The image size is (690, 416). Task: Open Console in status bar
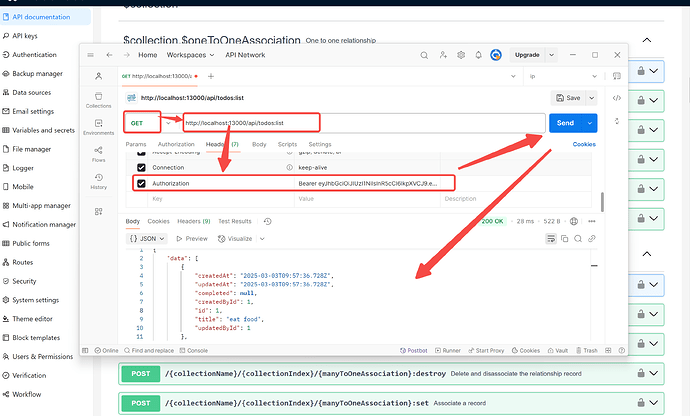[x=194, y=350]
